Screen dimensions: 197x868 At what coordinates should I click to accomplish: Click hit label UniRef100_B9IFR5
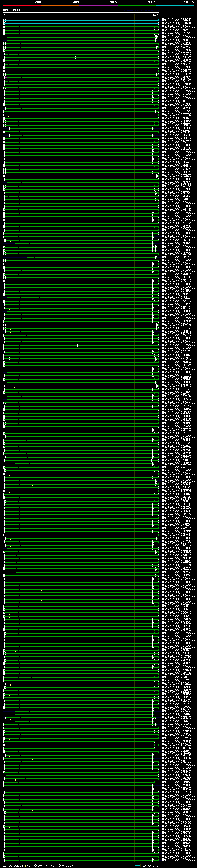(177, 74)
